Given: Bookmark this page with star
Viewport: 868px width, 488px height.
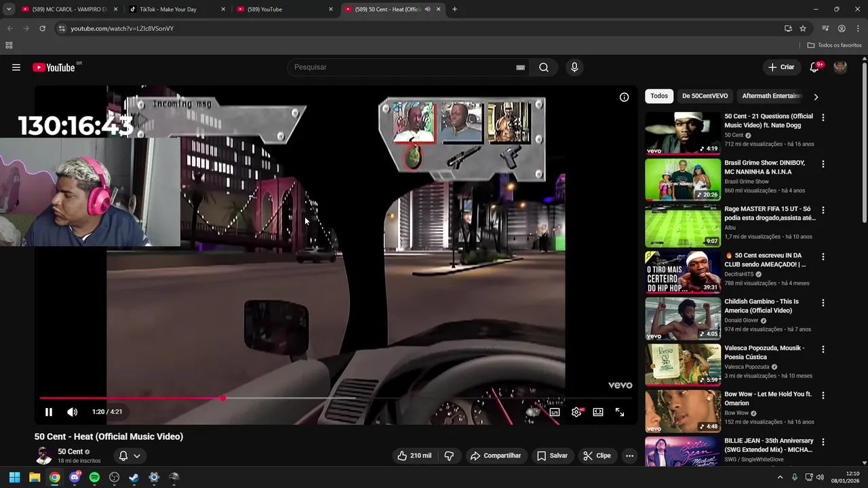Looking at the screenshot, I should (x=803, y=28).
